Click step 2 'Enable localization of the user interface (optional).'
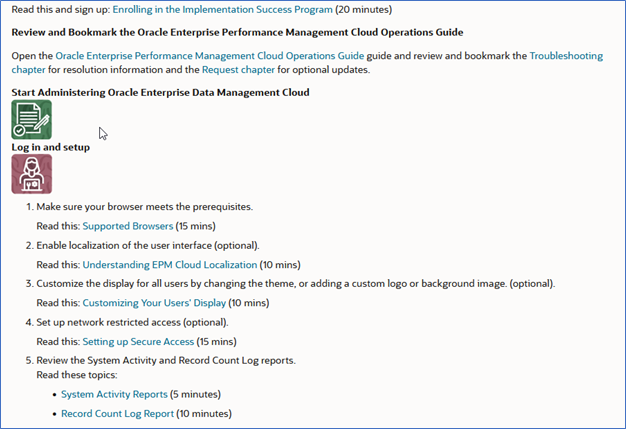 pyautogui.click(x=148, y=245)
